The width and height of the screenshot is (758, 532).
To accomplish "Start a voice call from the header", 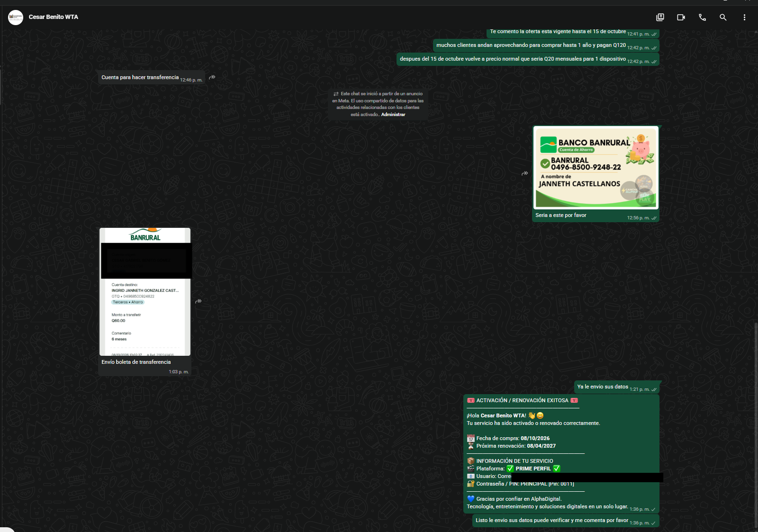I will [702, 17].
